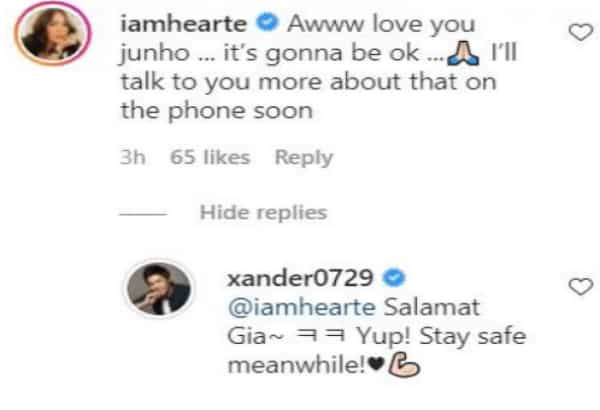This screenshot has width=600, height=410.
Task: Collapse the thread with Hide replies
Action: pos(263,212)
